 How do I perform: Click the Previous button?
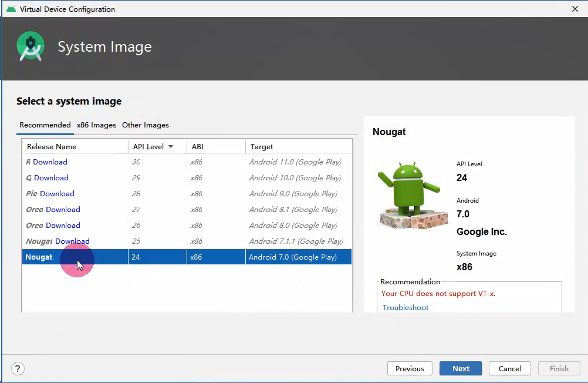(410, 368)
